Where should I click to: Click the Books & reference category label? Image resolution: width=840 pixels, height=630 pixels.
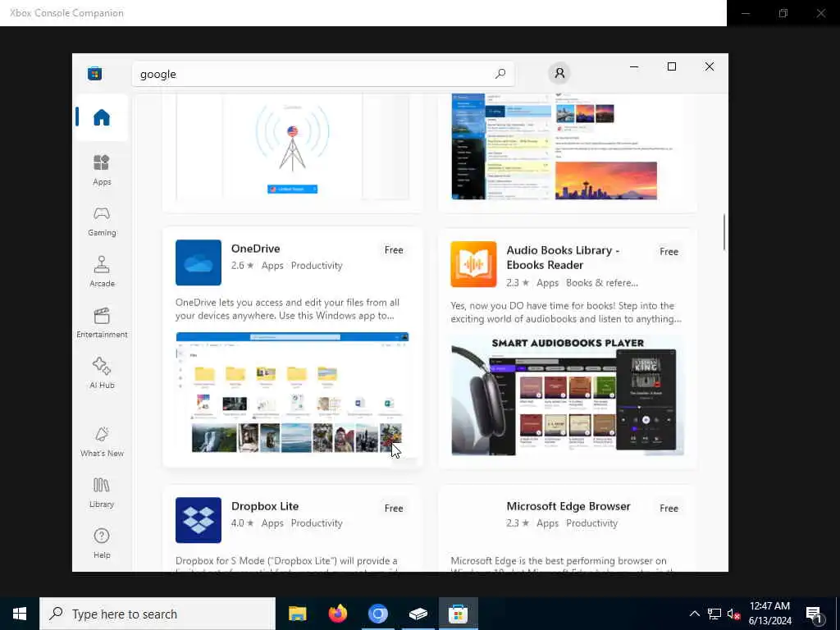[x=602, y=283]
